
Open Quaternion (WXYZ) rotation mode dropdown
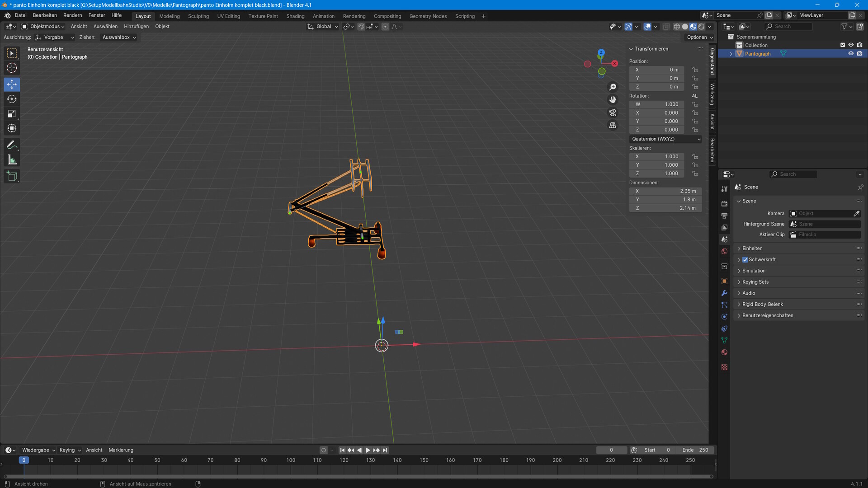point(665,139)
